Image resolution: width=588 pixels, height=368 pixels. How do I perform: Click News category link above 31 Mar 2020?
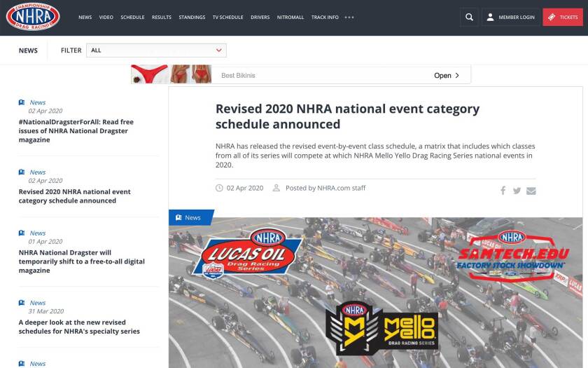coord(38,303)
